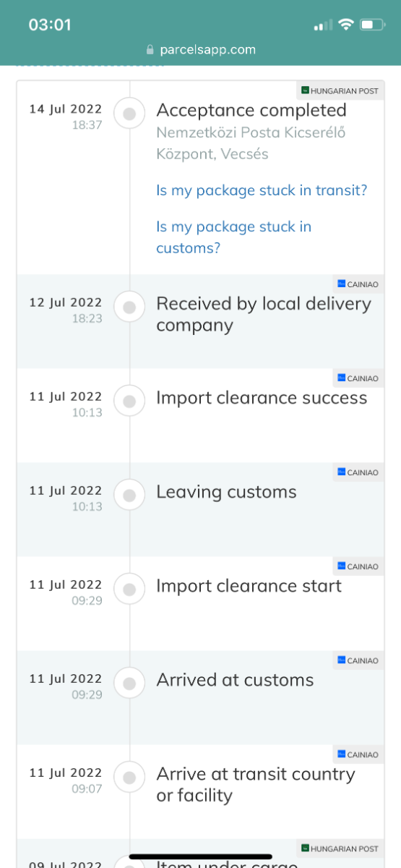Viewport: 401px width, 868px height.
Task: Select the timeline dot for Received by local delivery company
Action: (x=129, y=307)
